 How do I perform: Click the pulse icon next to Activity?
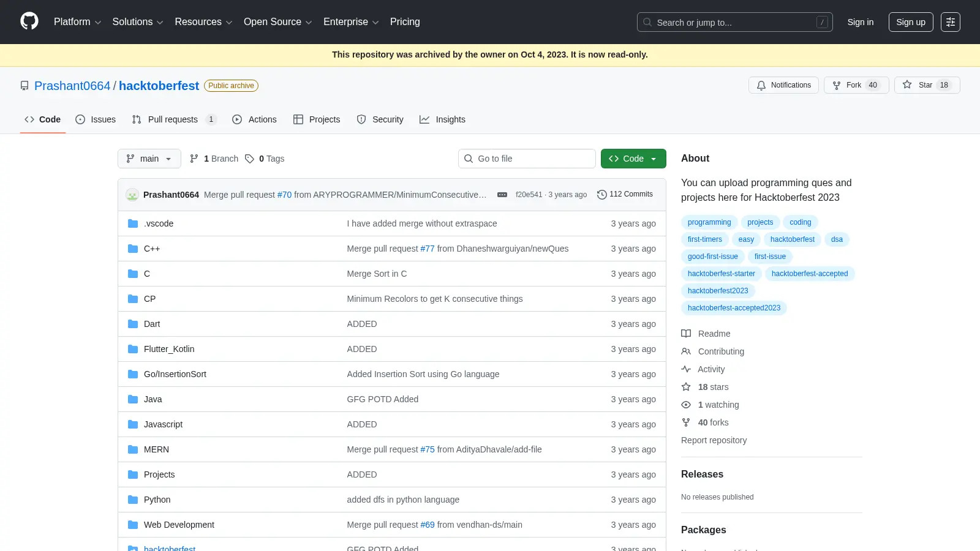pyautogui.click(x=686, y=369)
